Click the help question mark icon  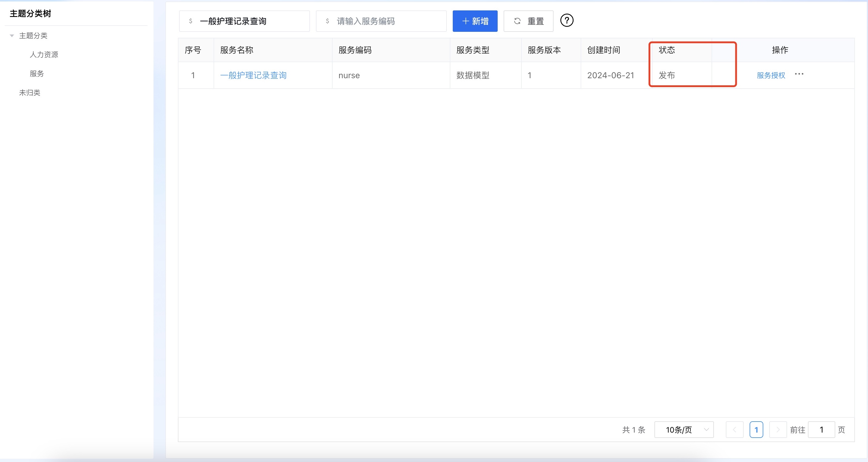pyautogui.click(x=566, y=21)
